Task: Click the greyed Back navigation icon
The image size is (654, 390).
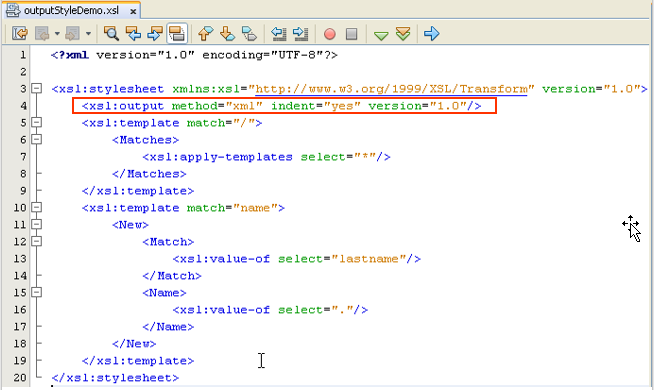Action: pos(42,33)
